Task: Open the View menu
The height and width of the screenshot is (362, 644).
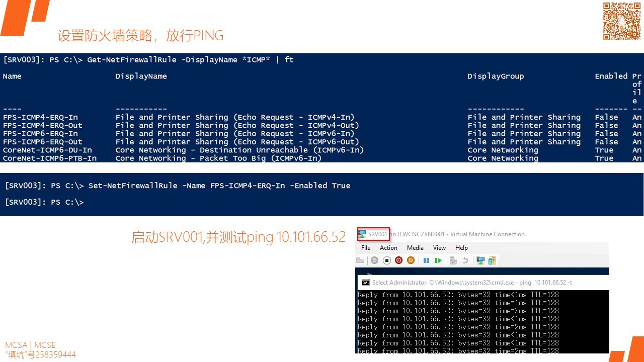Action: tap(439, 248)
